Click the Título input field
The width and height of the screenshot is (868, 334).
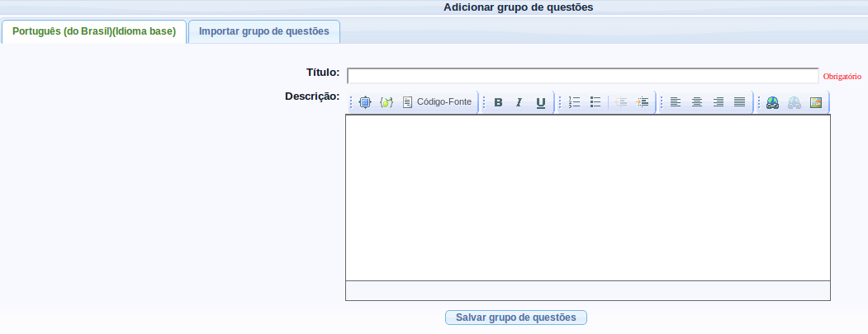[x=582, y=76]
